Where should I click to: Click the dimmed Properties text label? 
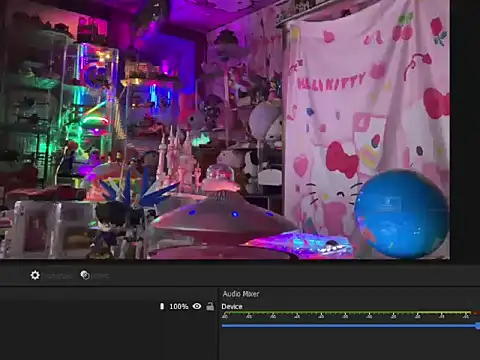[59, 276]
